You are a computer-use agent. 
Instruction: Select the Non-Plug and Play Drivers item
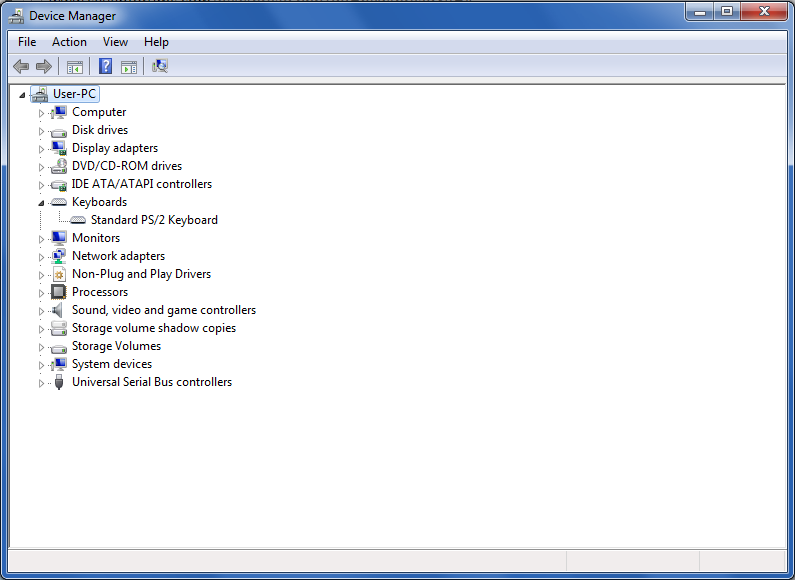tap(141, 274)
